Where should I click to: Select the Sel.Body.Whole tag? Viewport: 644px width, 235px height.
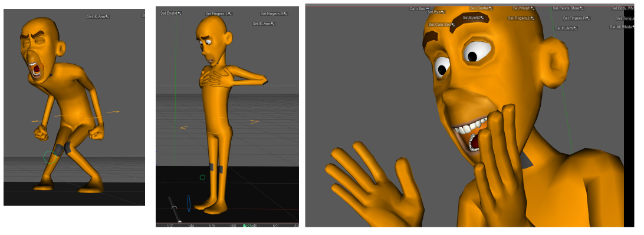(x=622, y=8)
